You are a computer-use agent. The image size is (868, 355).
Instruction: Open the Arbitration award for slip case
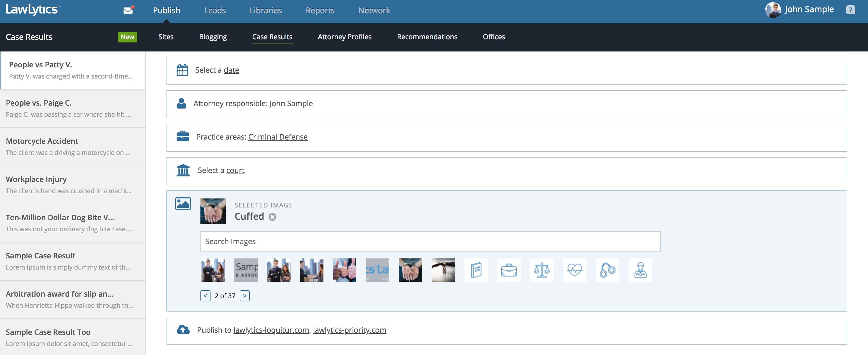tap(73, 299)
